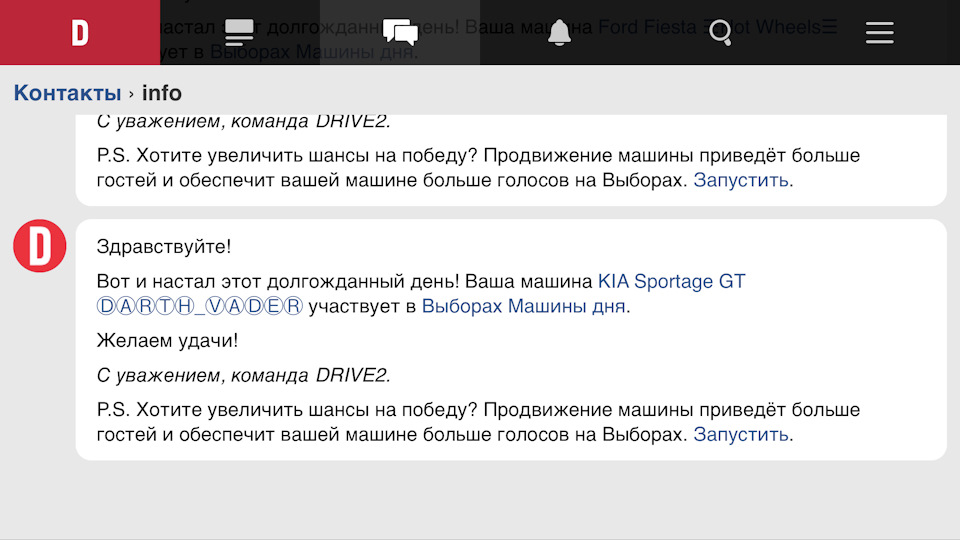Click Запустить in the upper message
Viewport: 960px width, 540px height.
tap(740, 181)
